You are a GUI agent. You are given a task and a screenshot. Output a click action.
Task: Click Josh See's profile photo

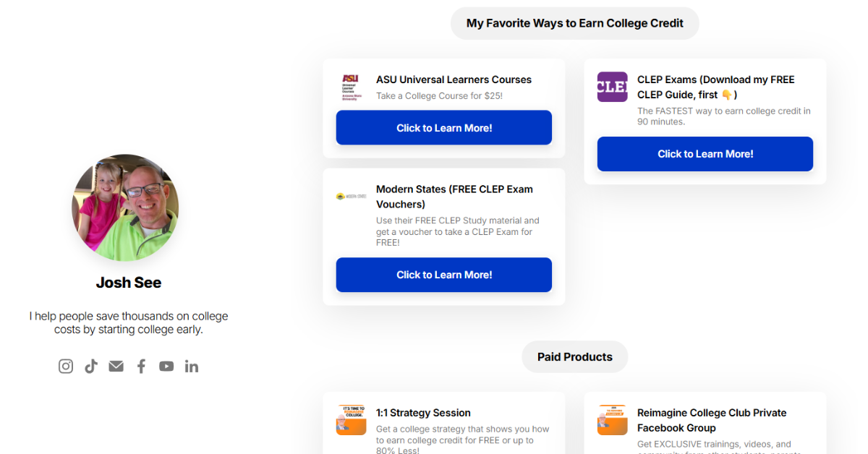point(125,207)
